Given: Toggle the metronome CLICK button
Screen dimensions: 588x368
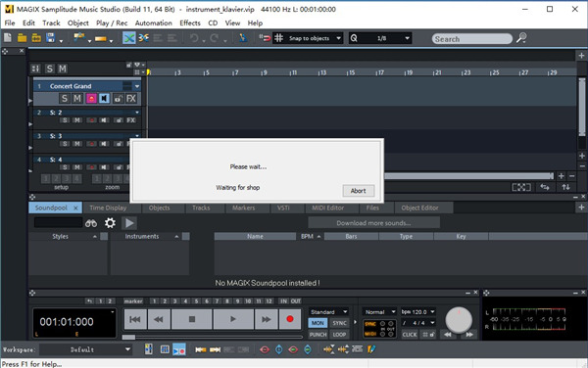Looking at the screenshot, I should 410,335.
